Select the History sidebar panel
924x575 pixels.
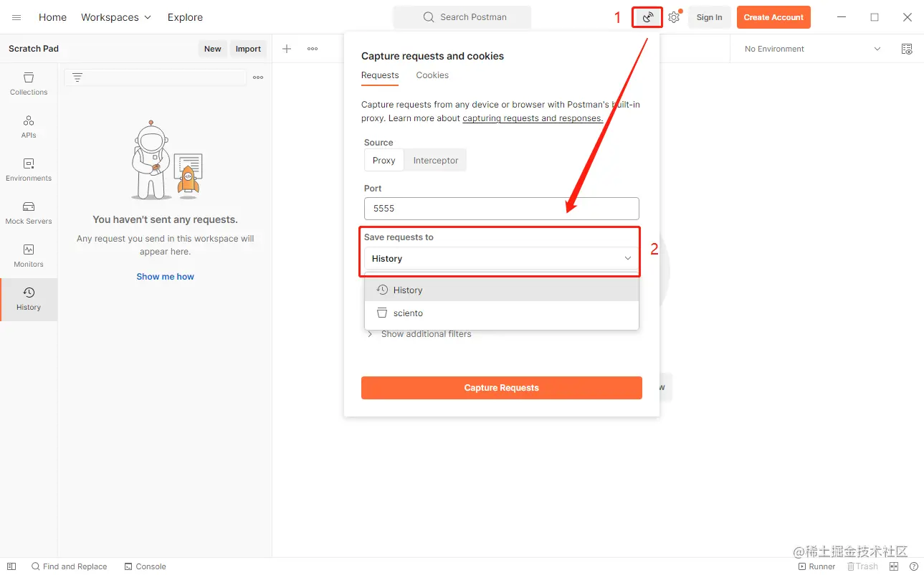coord(29,299)
